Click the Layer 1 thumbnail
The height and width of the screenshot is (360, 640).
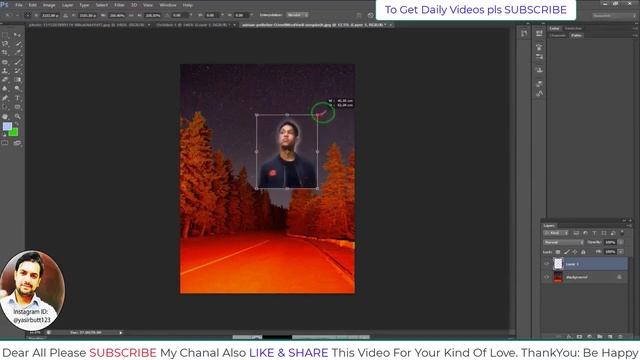(x=558, y=264)
